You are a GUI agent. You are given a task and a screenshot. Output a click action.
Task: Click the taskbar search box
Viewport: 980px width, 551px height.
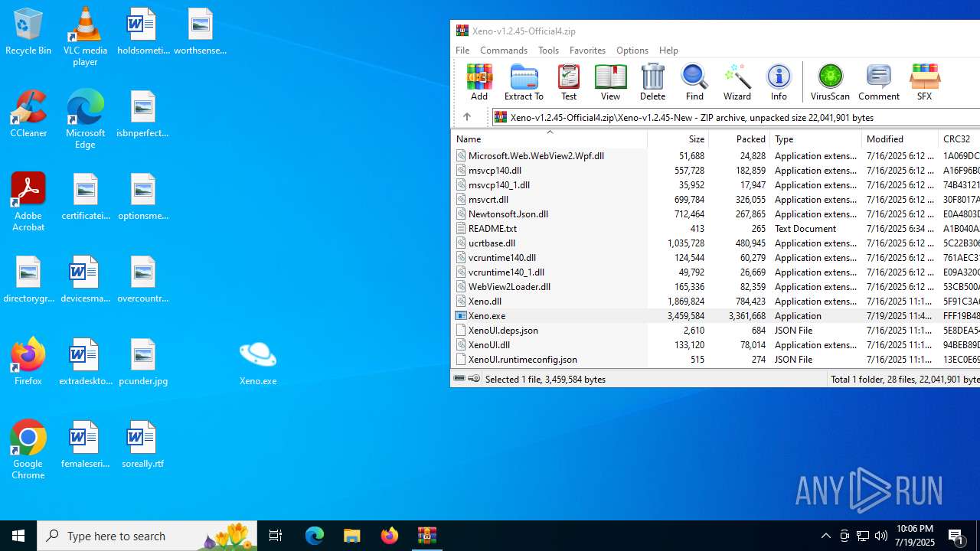click(x=147, y=536)
